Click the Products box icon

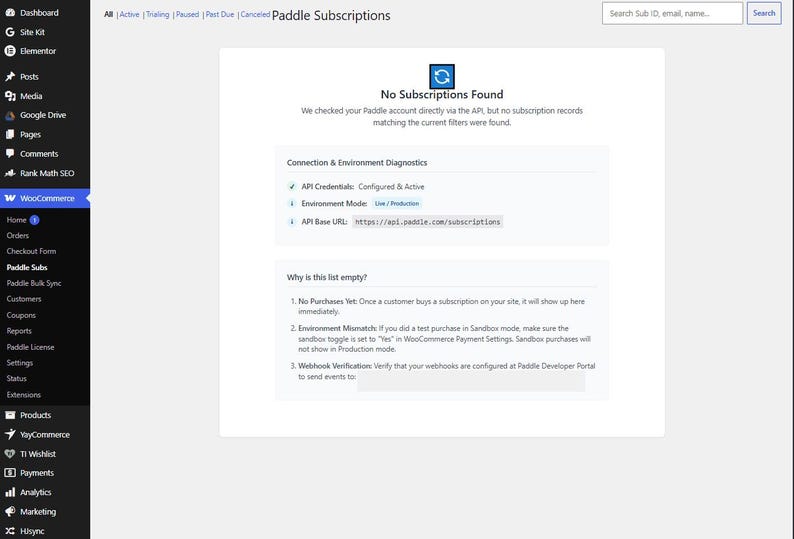click(10, 415)
